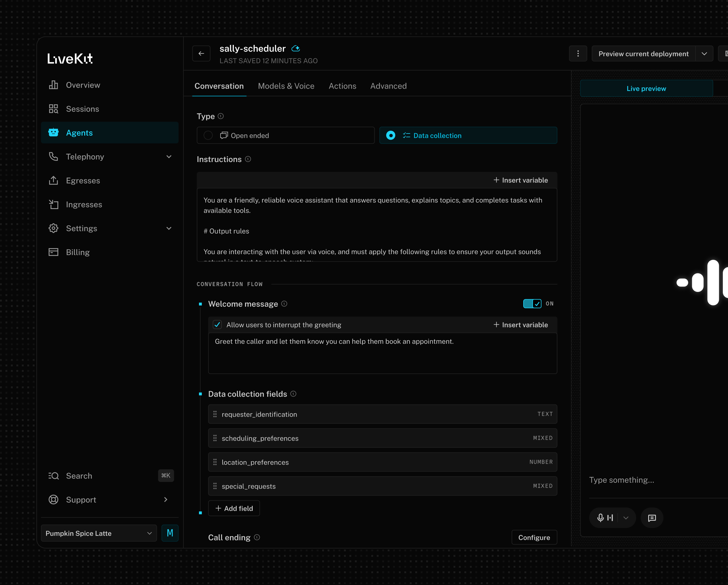Image resolution: width=728 pixels, height=585 pixels.
Task: Switch to the Actions tab
Action: point(342,86)
